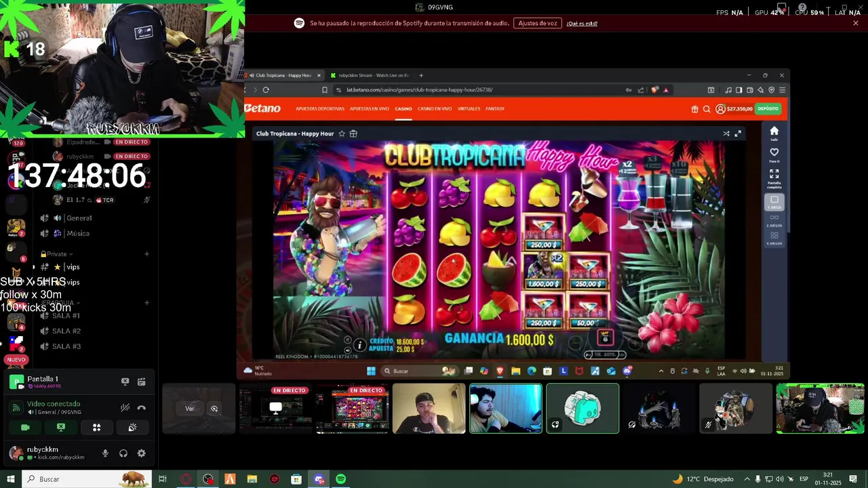Image resolution: width=868 pixels, height=488 pixels.
Task: Open the Betano account balance profile
Action: 734,108
